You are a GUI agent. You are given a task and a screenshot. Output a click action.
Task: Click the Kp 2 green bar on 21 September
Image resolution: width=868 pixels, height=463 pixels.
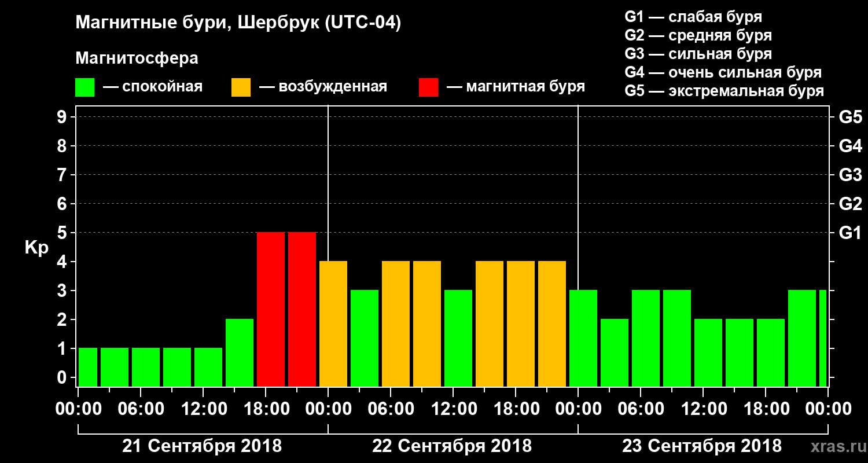tap(240, 352)
